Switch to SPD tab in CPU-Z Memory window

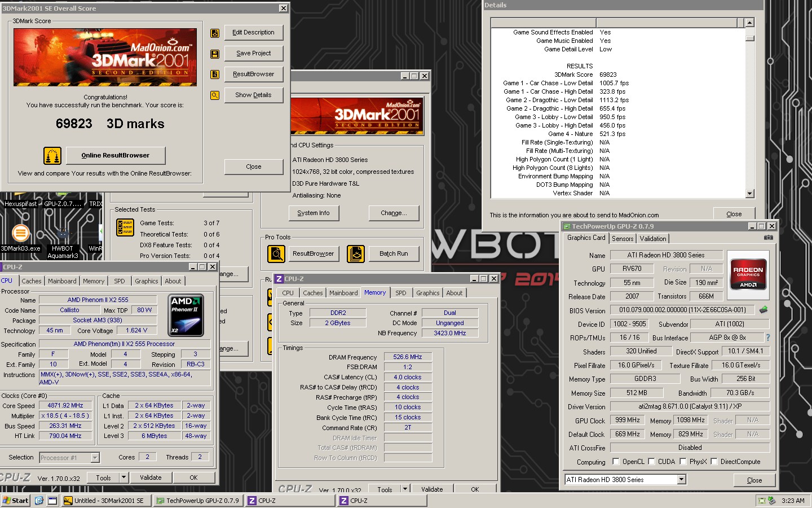click(x=401, y=293)
